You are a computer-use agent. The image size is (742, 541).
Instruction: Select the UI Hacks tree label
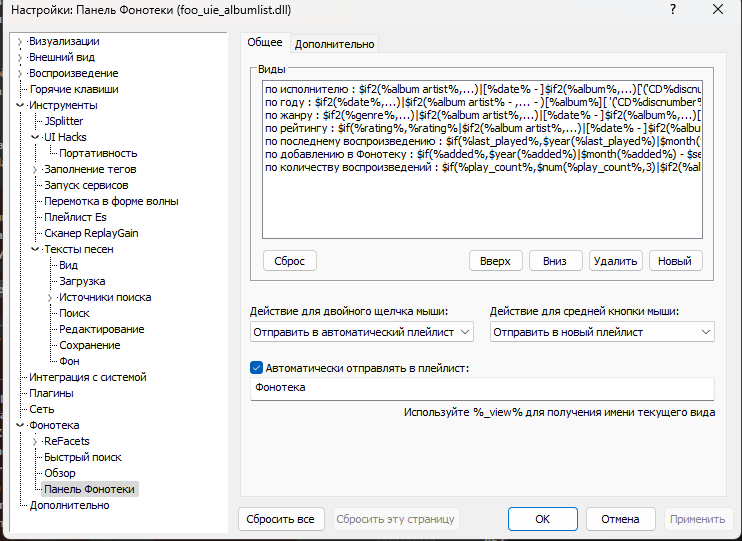click(65, 137)
